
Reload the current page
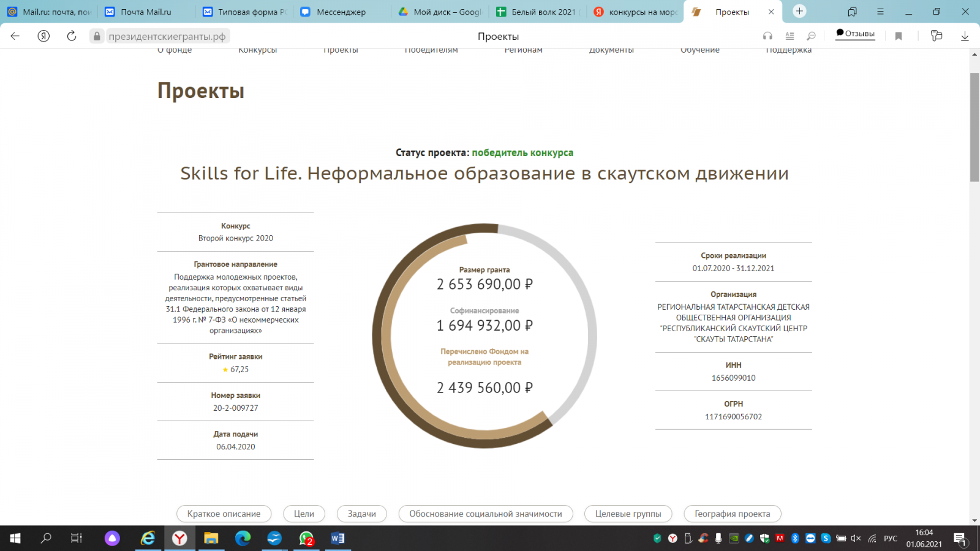(72, 36)
